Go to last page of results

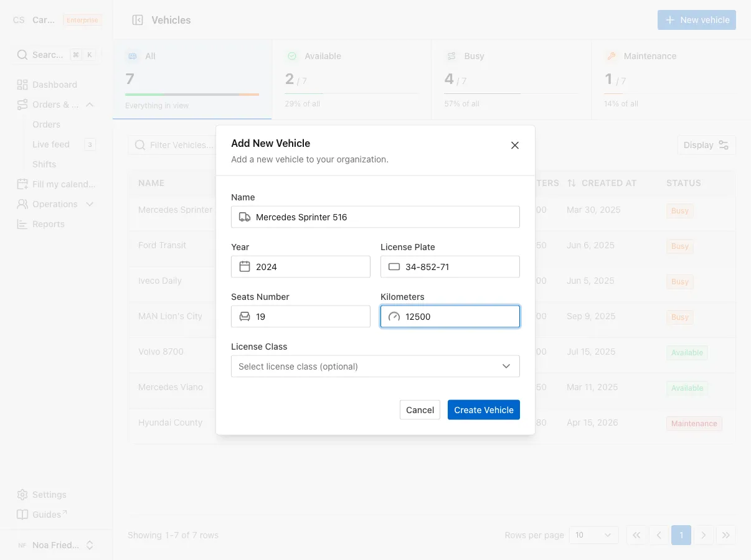(x=726, y=535)
